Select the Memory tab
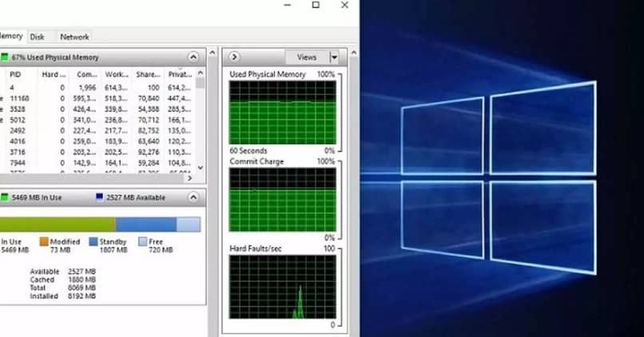The image size is (644, 337). click(x=12, y=36)
